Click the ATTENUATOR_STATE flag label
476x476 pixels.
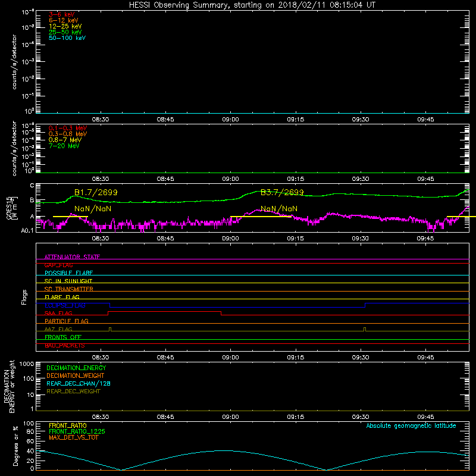pos(72,257)
